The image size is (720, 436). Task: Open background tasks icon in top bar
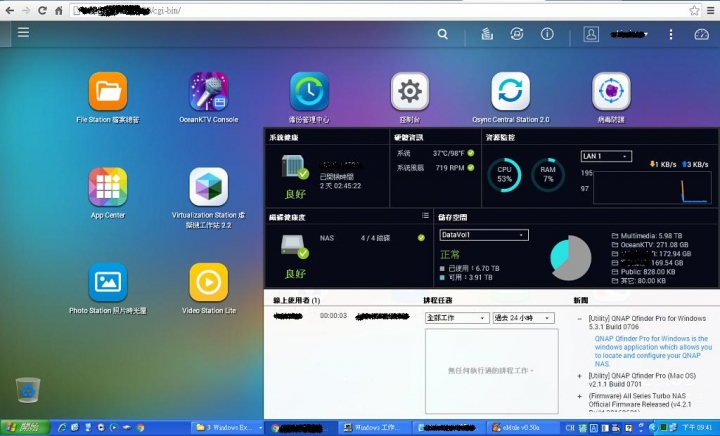tap(487, 34)
